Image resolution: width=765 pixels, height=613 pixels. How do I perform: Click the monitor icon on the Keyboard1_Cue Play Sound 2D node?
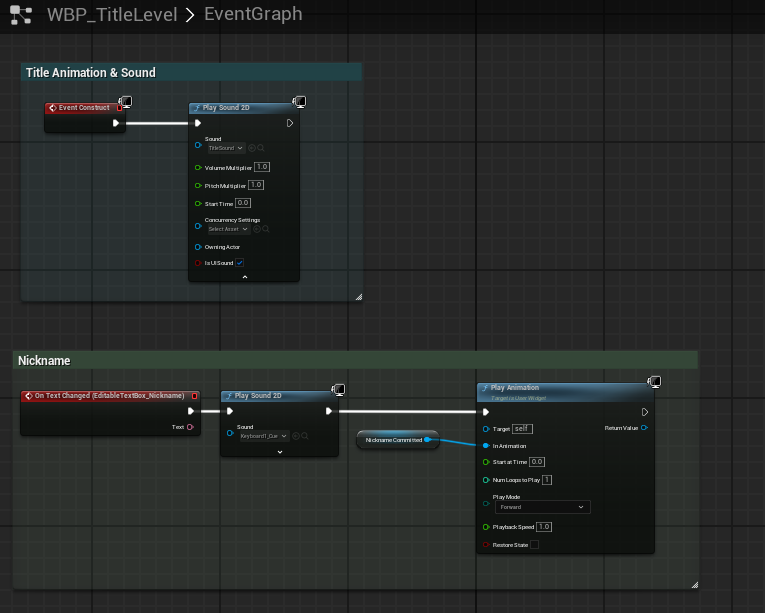pos(338,389)
